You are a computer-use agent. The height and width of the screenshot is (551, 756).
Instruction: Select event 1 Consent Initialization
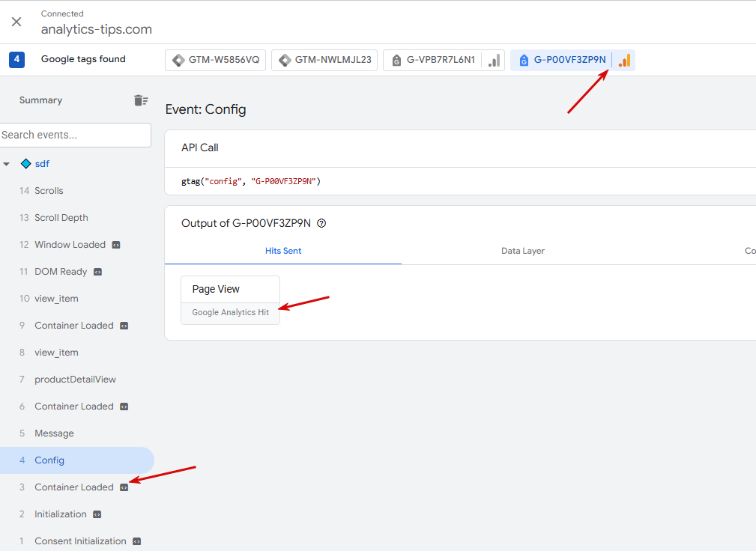(x=77, y=541)
